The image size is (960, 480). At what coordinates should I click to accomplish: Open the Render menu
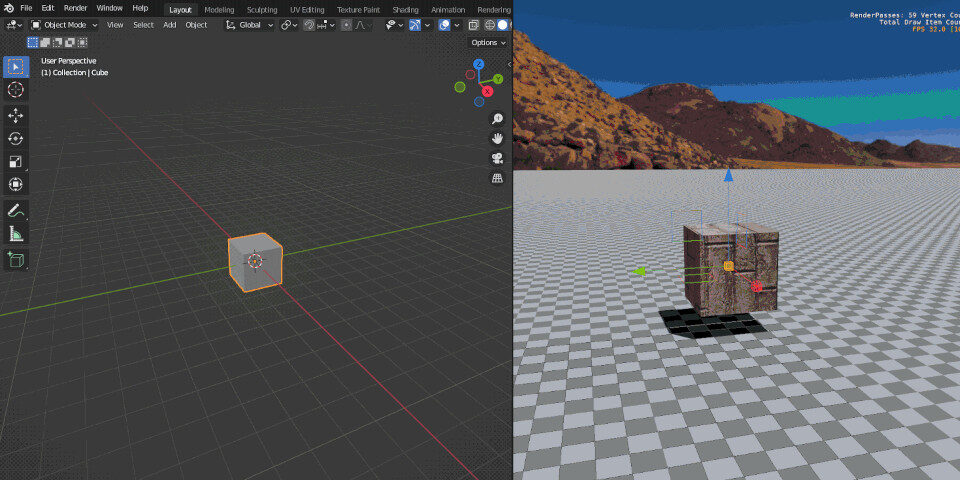75,9
